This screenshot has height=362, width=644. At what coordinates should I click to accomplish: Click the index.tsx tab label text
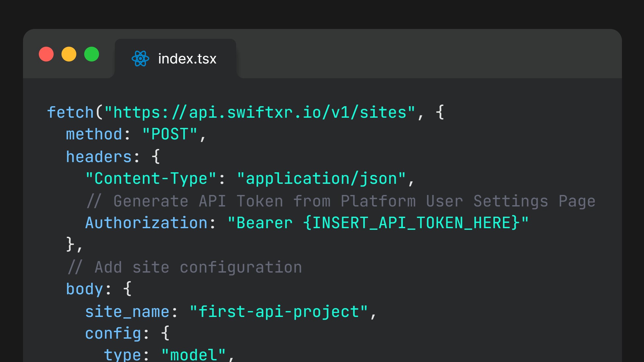(x=187, y=59)
